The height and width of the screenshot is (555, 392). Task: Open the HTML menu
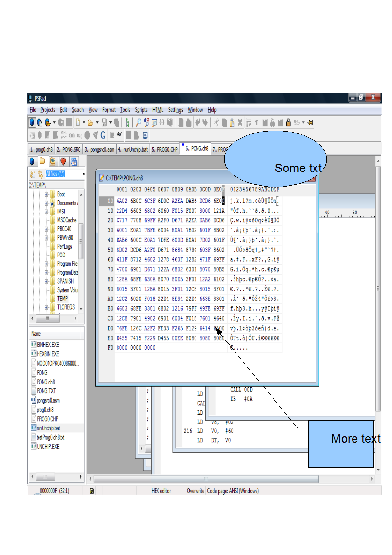(x=157, y=110)
